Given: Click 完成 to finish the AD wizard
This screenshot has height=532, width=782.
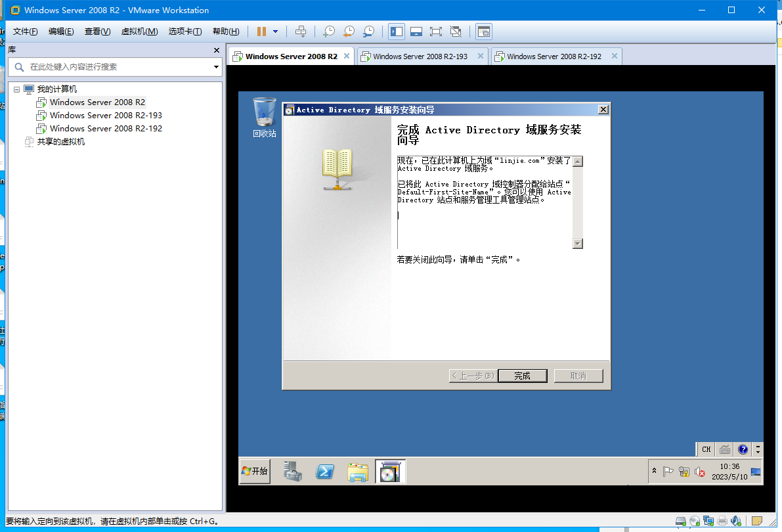Looking at the screenshot, I should 522,376.
